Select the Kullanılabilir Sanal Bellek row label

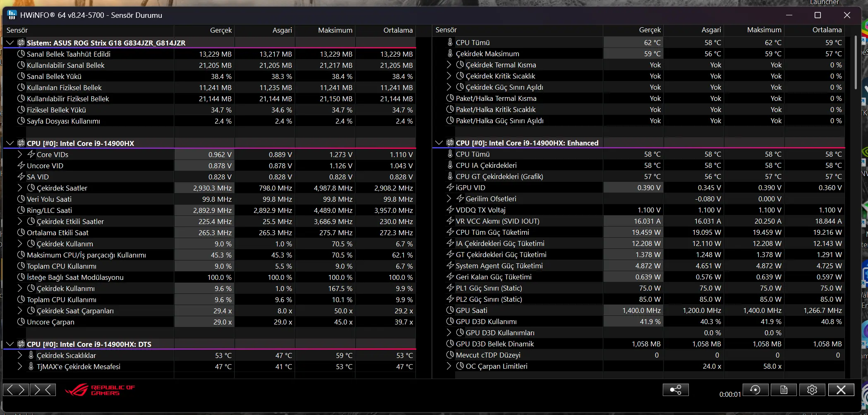(66, 65)
